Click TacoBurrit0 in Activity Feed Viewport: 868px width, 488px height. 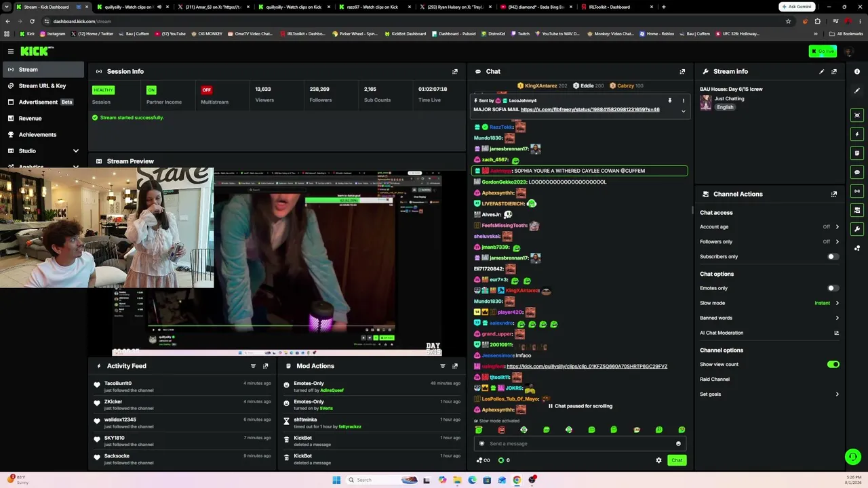118,384
